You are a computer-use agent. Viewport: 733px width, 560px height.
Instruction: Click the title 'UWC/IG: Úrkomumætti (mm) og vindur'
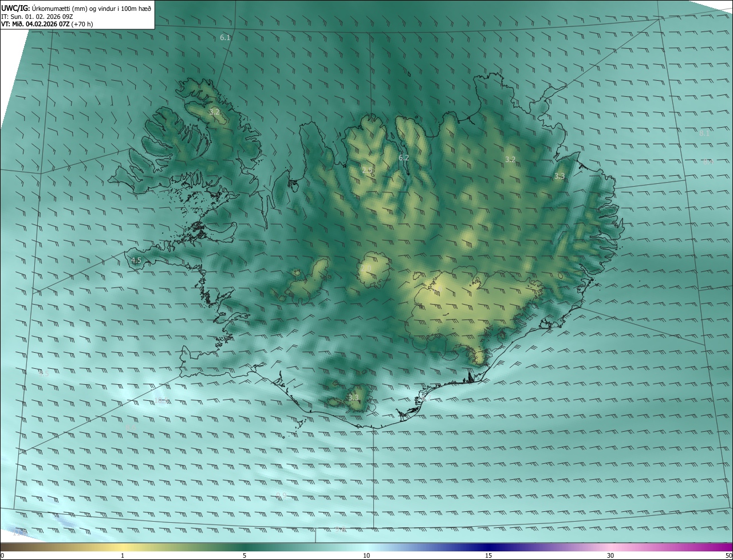pyautogui.click(x=76, y=8)
